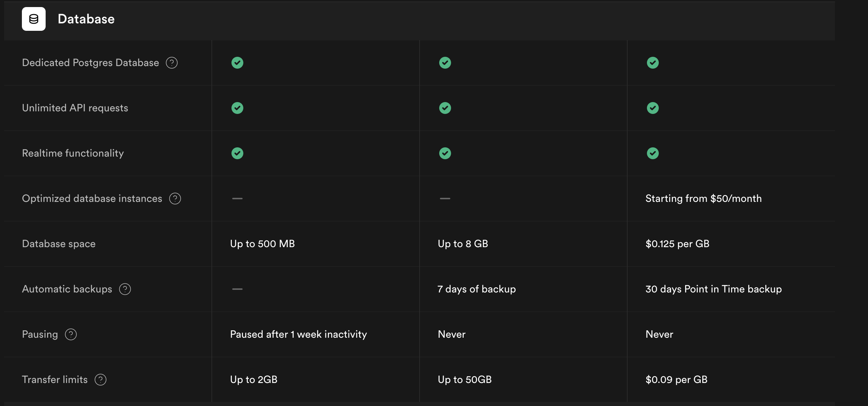Click the dash in Automatic backups row
Screen dimensions: 868x406
237,289
